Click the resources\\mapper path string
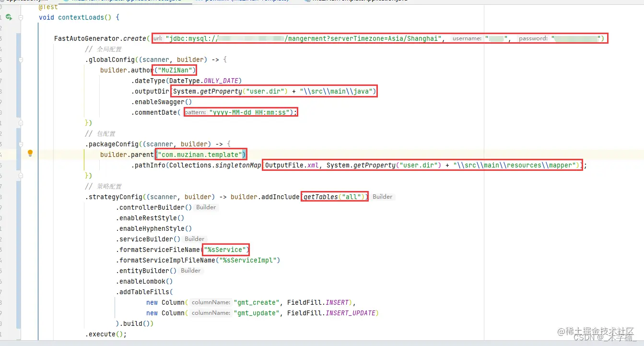Screen dimensions: 644x346 (515, 165)
